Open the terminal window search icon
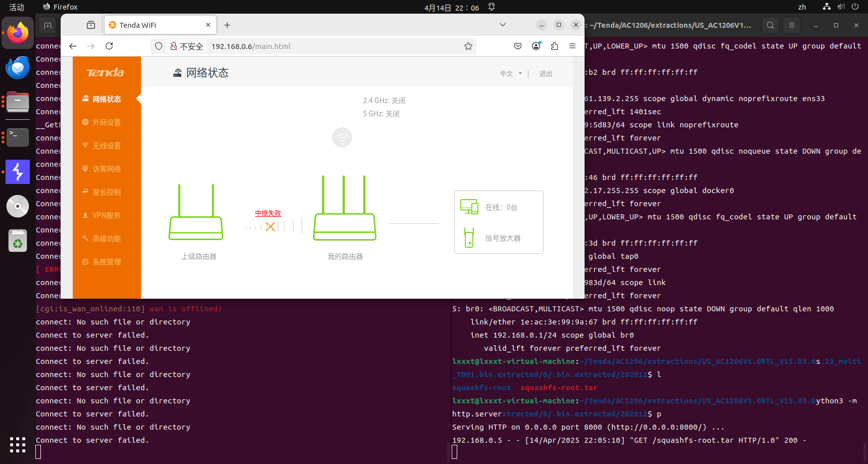868x464 pixels. (770, 25)
